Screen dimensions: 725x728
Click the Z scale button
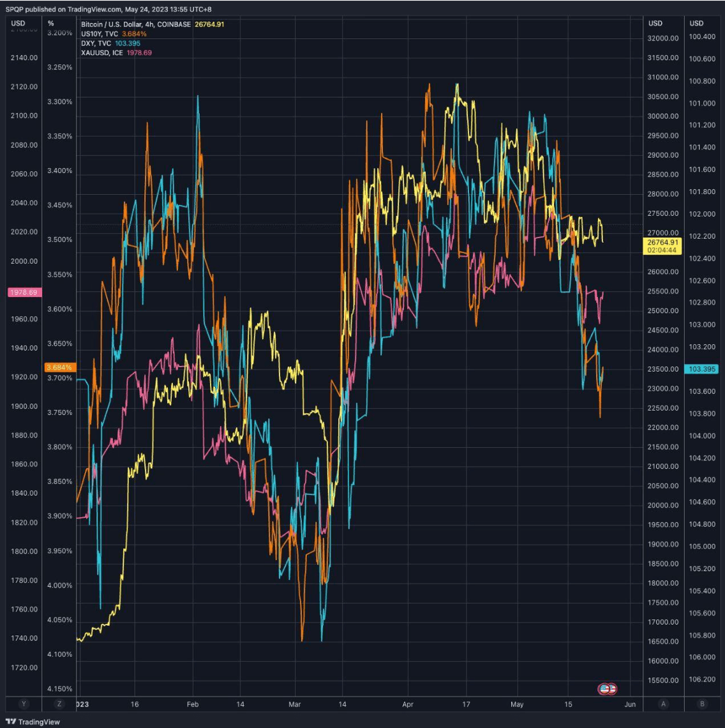coord(59,704)
